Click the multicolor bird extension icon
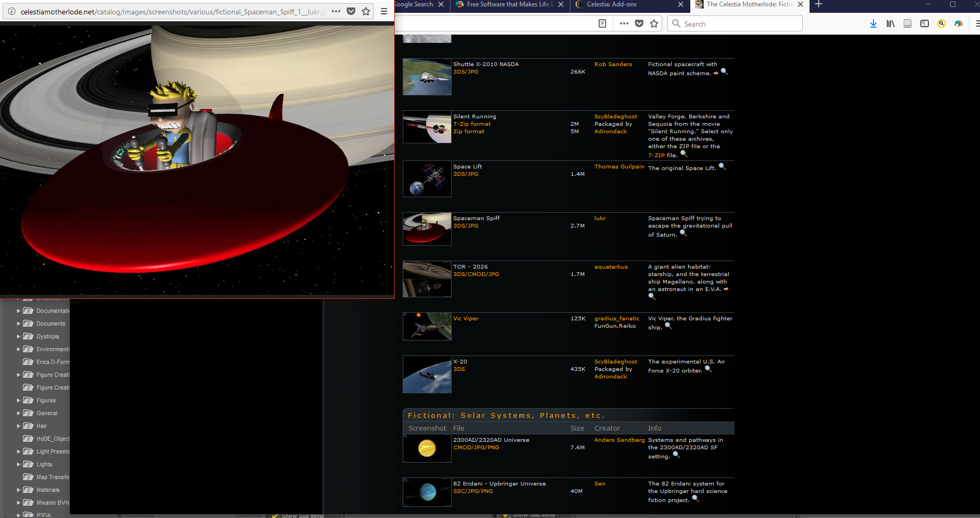The image size is (980, 518). (x=959, y=23)
